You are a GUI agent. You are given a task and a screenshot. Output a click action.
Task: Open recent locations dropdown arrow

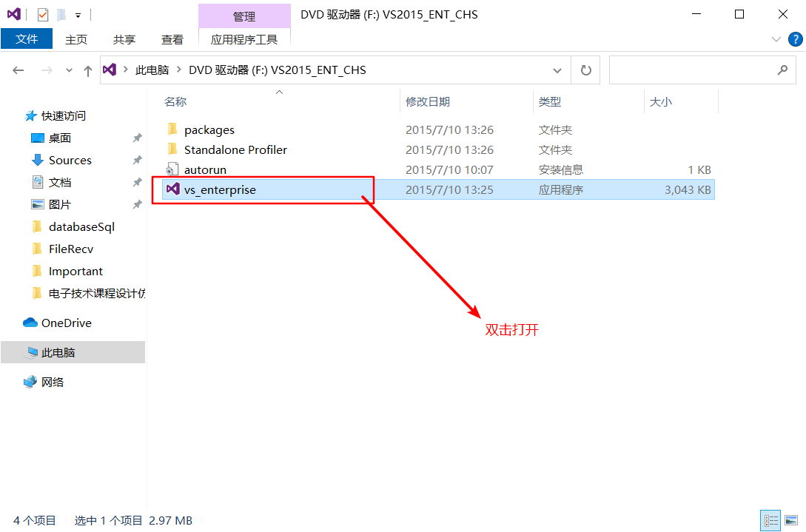(x=69, y=70)
